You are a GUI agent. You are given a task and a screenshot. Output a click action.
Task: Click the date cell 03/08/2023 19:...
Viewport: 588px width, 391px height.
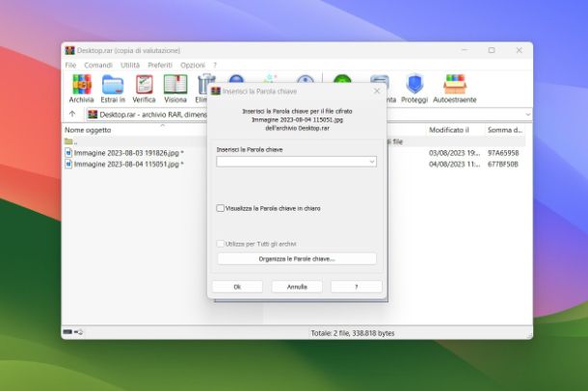click(454, 153)
